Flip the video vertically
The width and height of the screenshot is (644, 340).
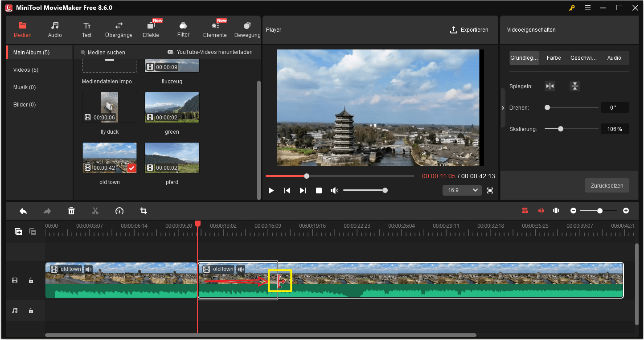click(574, 86)
